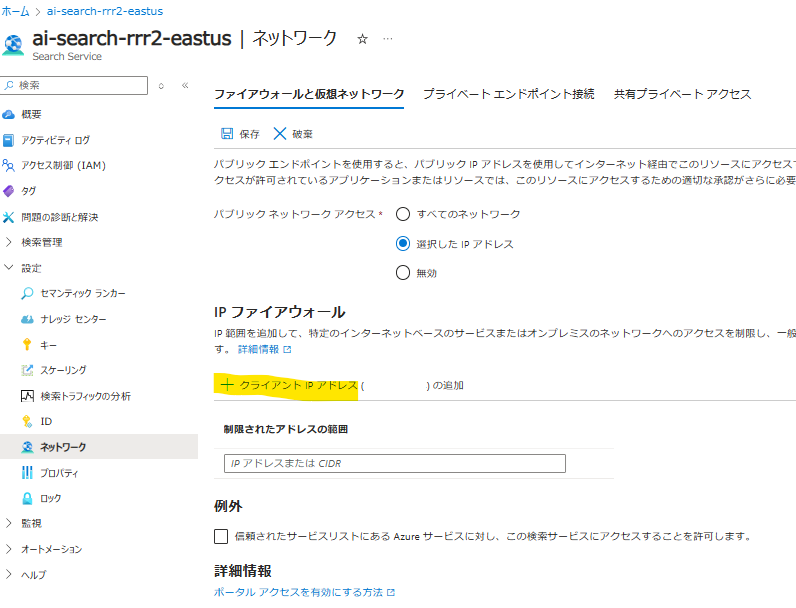
Task: Select すべてのネットワーク radio button
Action: pyautogui.click(x=403, y=214)
